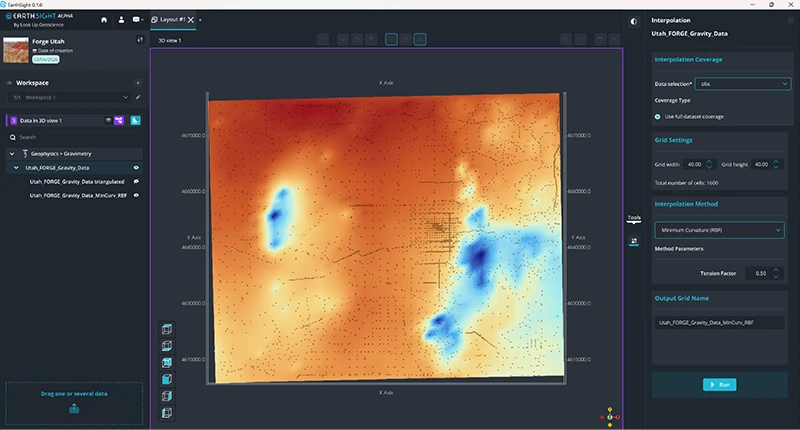Set the 3D view to left face
800x430 pixels.
tap(167, 413)
